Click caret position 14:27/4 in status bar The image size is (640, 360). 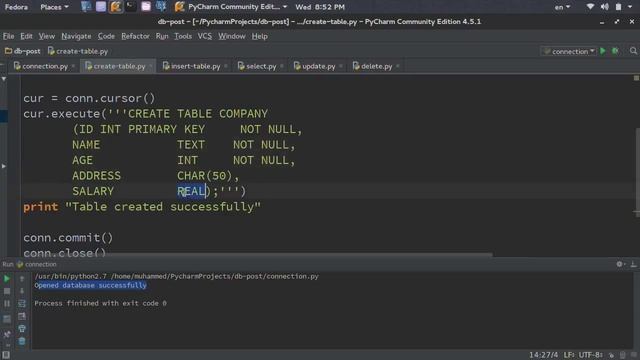543,355
